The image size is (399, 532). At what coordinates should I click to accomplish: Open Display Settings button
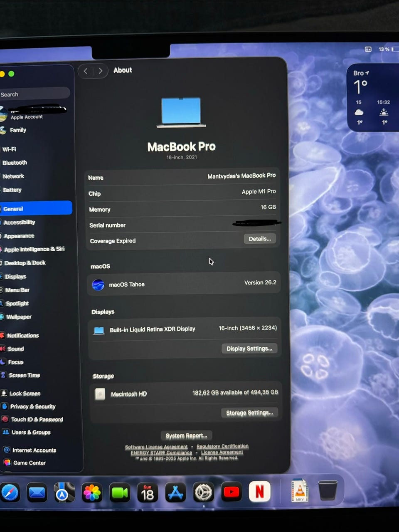pyautogui.click(x=249, y=349)
